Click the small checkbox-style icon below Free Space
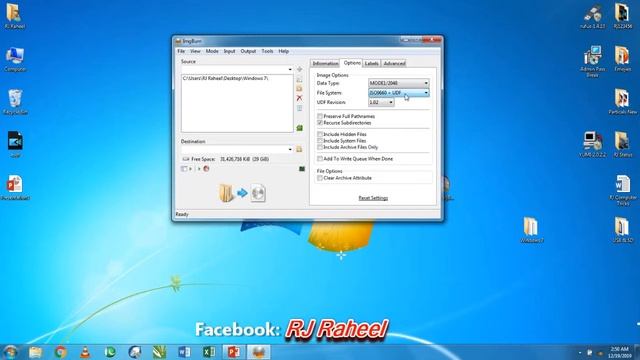The height and width of the screenshot is (360, 640). coord(184,169)
